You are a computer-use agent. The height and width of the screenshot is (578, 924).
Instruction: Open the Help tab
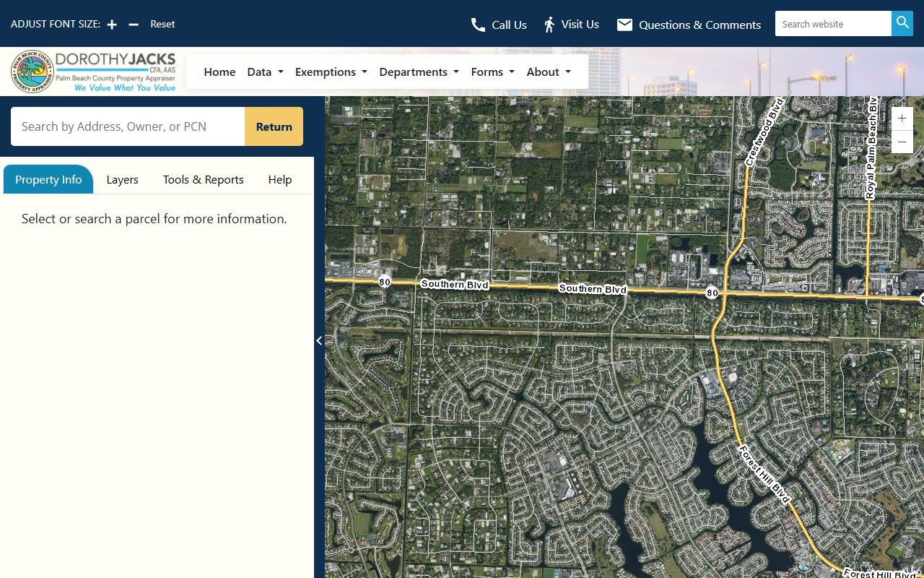[280, 179]
